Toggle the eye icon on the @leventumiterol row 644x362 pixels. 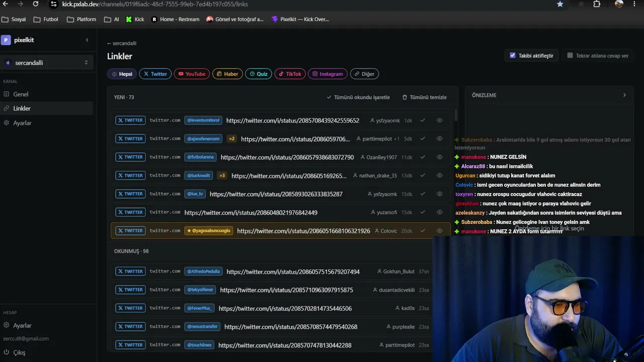(439, 121)
